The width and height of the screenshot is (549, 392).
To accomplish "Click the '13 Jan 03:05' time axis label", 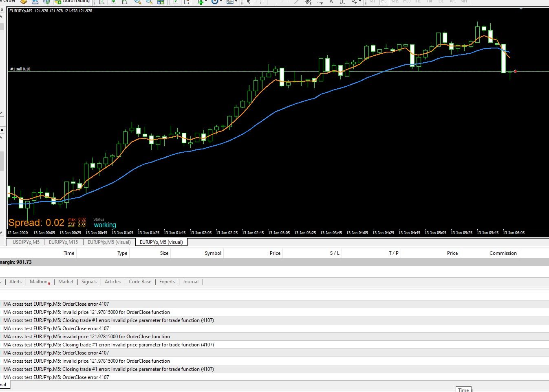I will [x=279, y=233].
